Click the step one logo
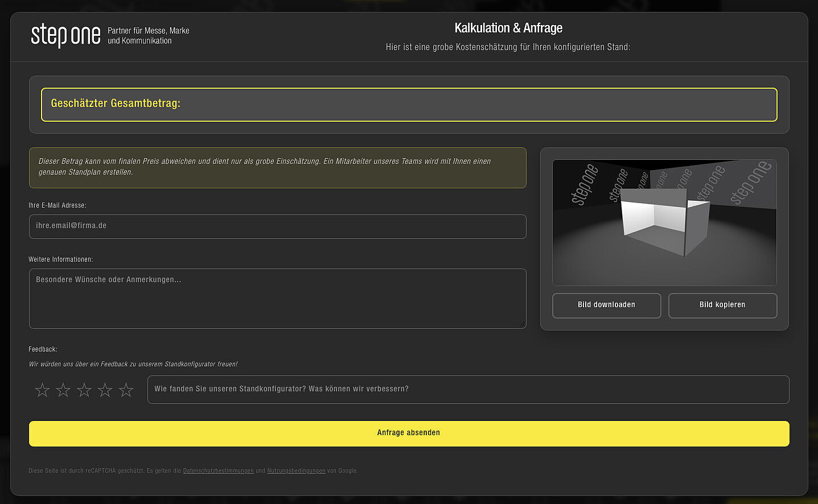 tap(65, 35)
